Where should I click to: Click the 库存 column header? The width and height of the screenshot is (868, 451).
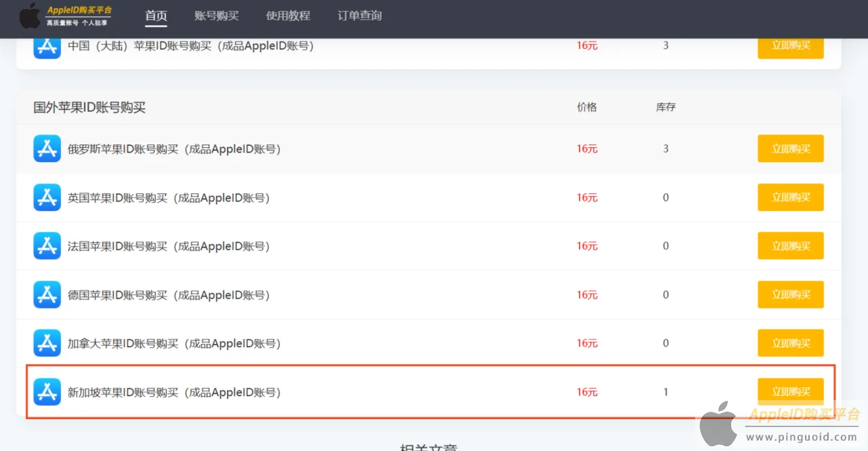point(665,107)
